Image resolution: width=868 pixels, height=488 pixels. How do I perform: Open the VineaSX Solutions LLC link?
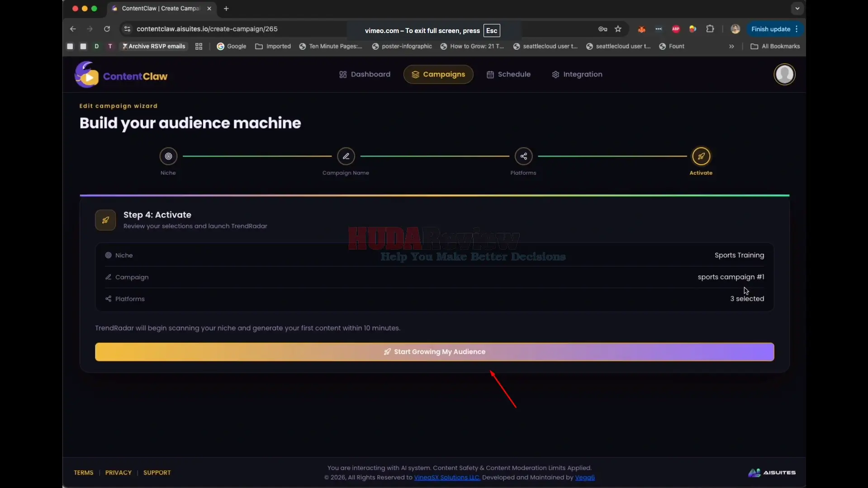point(447,478)
